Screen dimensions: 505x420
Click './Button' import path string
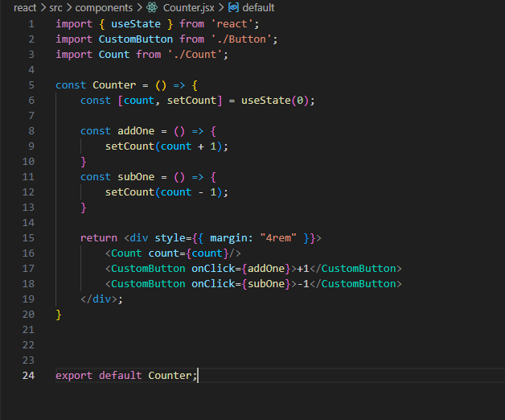point(241,39)
